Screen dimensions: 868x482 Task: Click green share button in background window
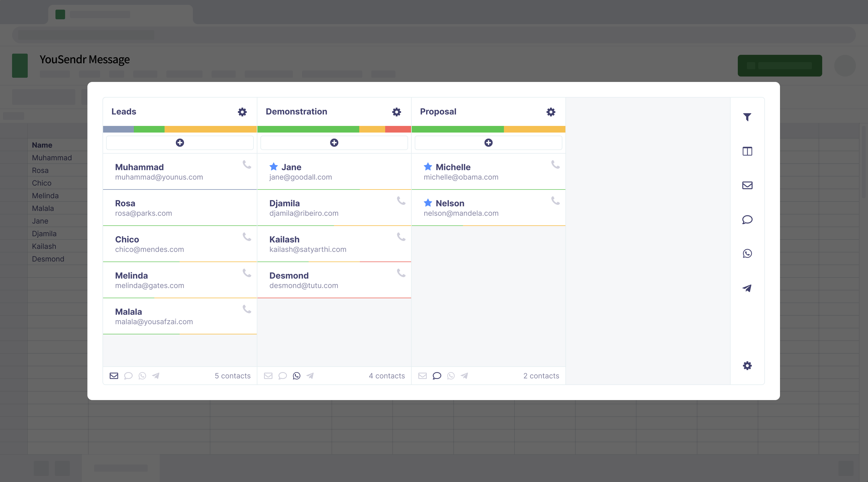(x=780, y=66)
